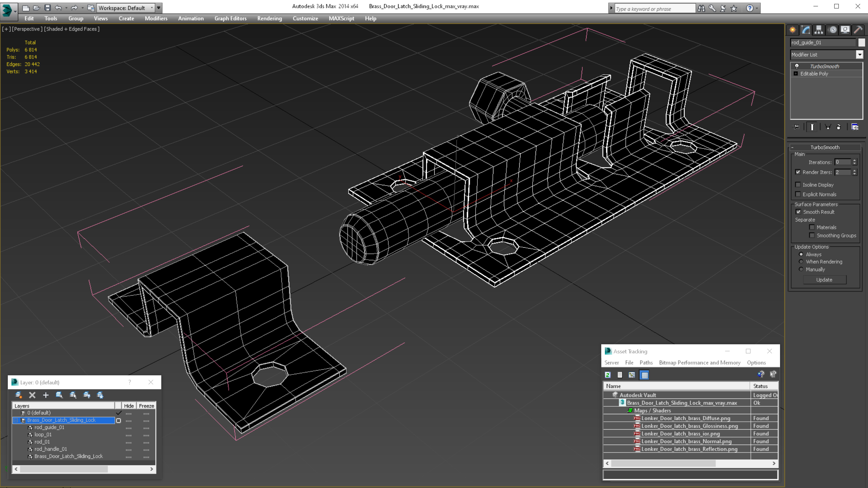The image size is (868, 488).
Task: Select Lonker_Door_latch_brass_Normal.png asset row
Action: point(690,441)
